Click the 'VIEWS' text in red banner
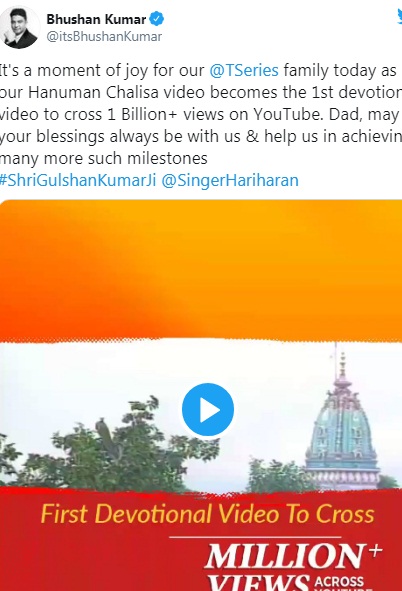 click(258, 582)
